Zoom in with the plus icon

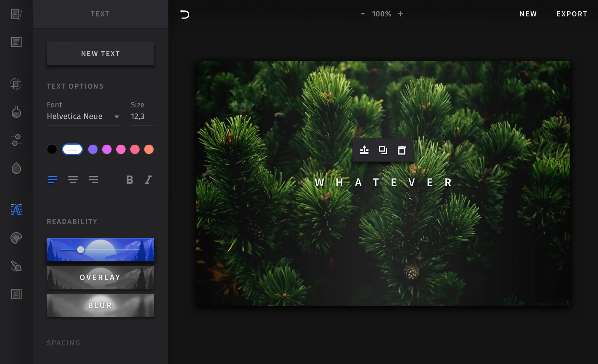(x=400, y=14)
